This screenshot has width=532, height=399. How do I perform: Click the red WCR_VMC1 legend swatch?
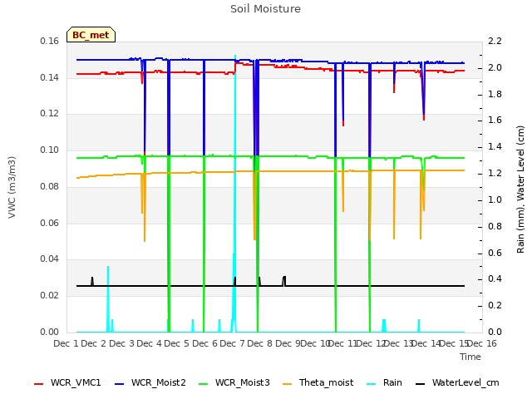[x=39, y=384]
